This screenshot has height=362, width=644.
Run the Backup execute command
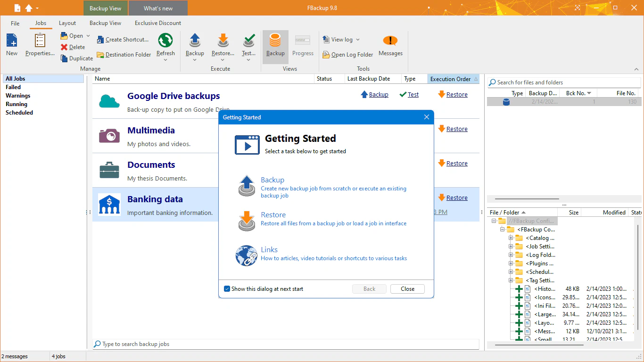point(195,45)
